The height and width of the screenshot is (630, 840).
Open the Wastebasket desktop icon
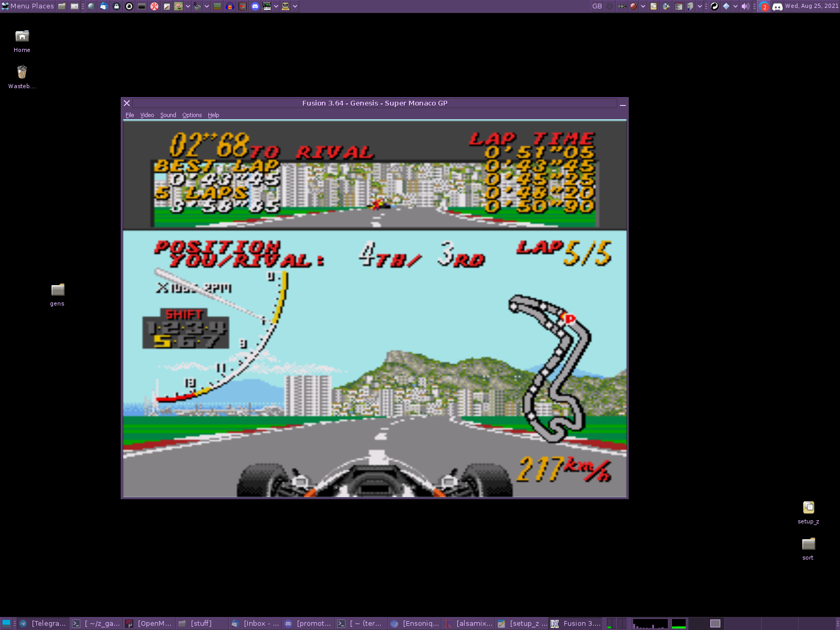coord(22,77)
